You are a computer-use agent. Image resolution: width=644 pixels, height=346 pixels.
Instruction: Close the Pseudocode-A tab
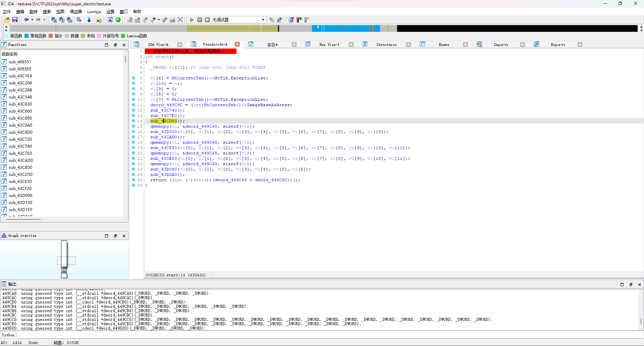(x=237, y=44)
